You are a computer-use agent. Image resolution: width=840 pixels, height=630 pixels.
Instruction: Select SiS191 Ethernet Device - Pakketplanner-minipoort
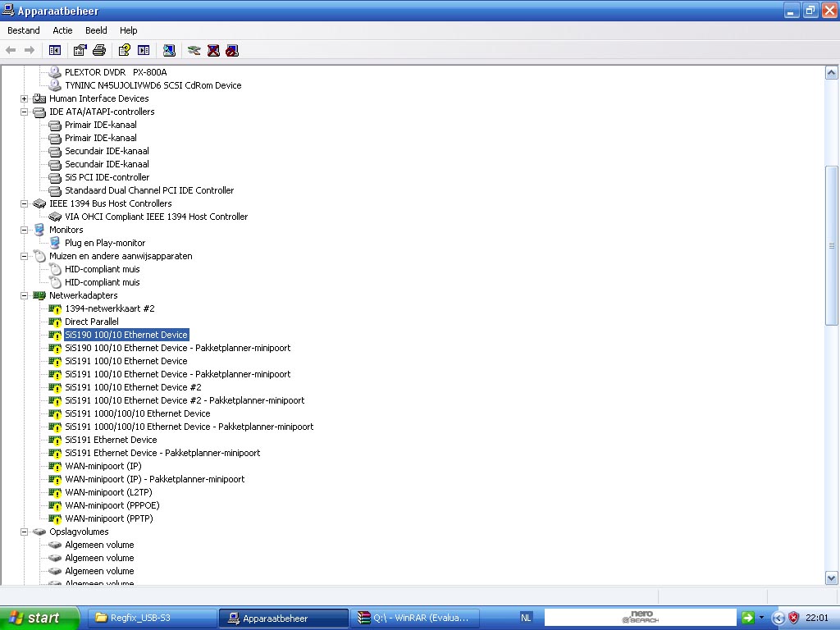point(163,453)
